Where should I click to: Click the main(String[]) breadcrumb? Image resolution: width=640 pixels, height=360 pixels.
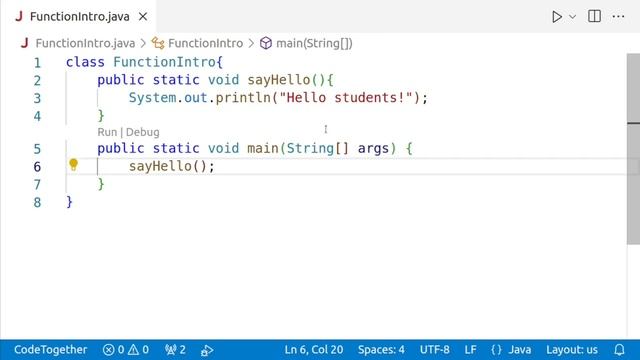tap(314, 43)
